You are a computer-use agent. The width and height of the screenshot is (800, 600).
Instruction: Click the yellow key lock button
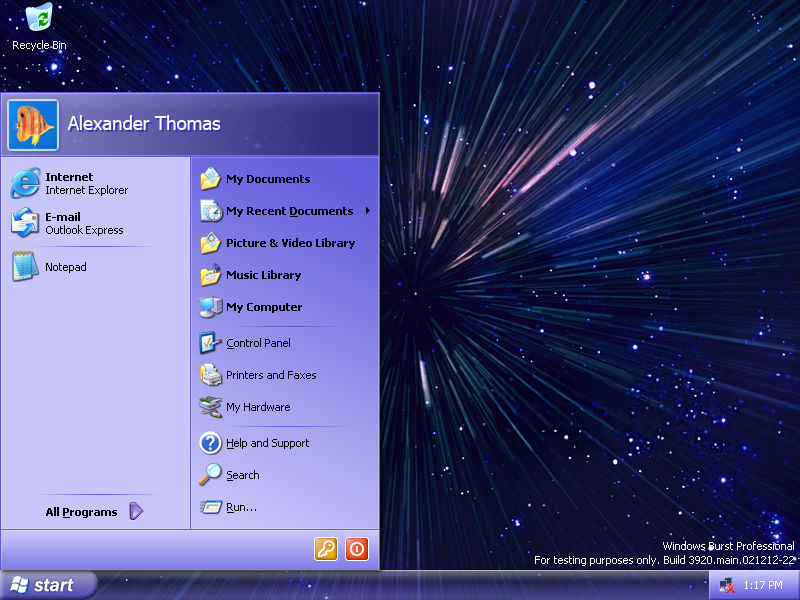[x=324, y=549]
